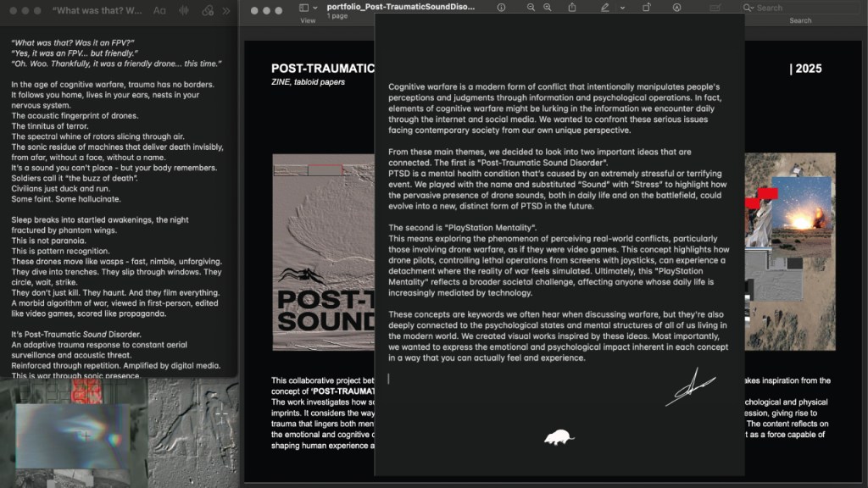Open the text format (Aa) options in Notes
The width and height of the screenshot is (868, 488).
click(159, 11)
